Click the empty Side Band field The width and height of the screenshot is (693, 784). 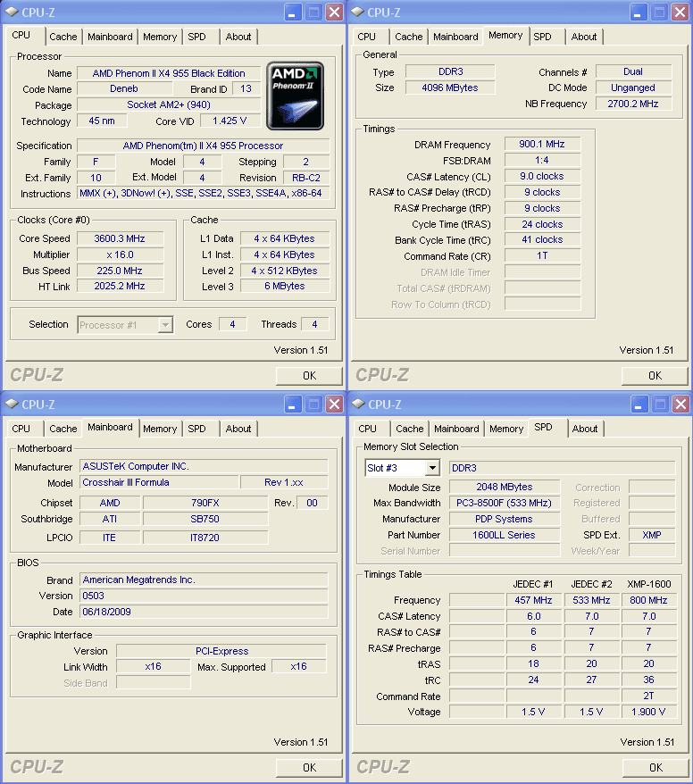154,683
